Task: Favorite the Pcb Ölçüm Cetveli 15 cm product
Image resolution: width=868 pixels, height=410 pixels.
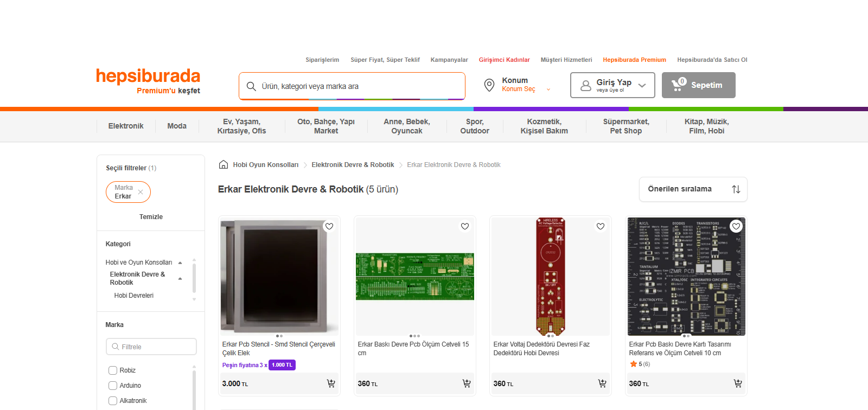Action: tap(465, 226)
